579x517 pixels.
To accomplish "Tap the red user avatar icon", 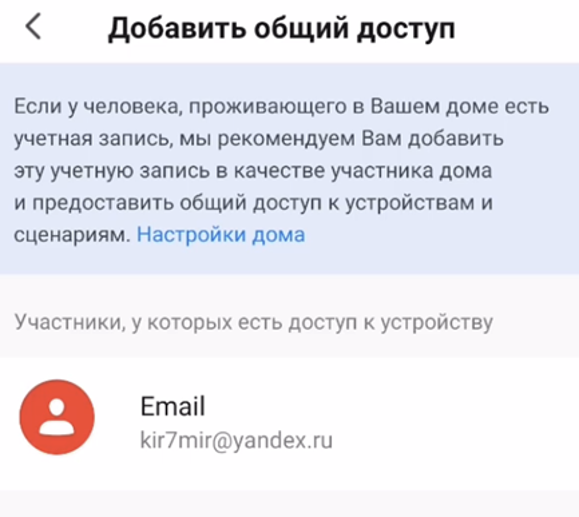I will (57, 417).
